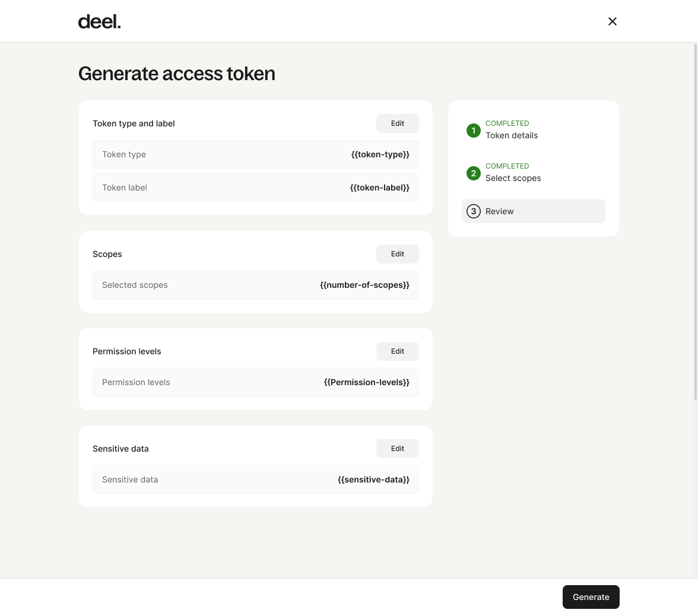Click the page vertical scrollbar
This screenshot has height=616, width=698.
(x=696, y=222)
